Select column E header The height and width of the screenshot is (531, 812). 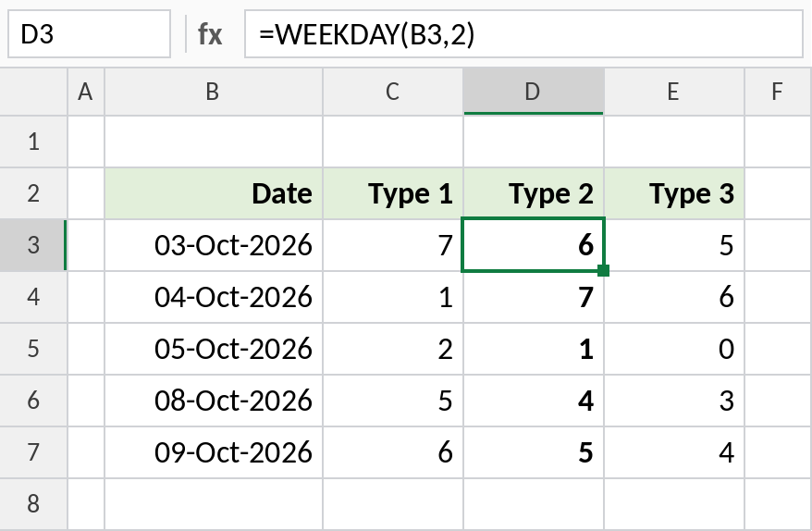[674, 92]
